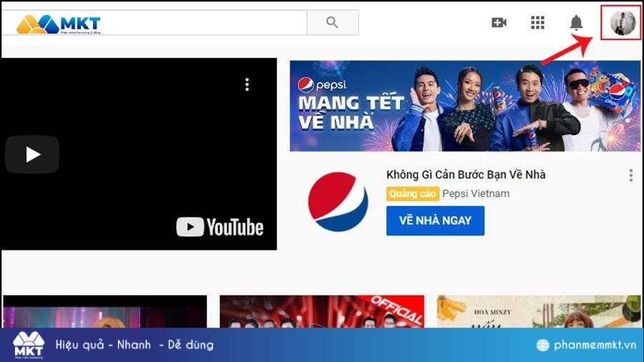This screenshot has width=644, height=362.
Task: Open the dark stage video thumbnail
Action: coord(104,311)
